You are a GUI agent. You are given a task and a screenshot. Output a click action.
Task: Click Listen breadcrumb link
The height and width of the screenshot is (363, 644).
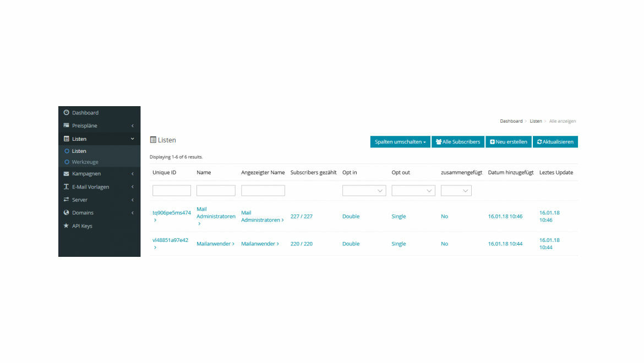pos(536,121)
